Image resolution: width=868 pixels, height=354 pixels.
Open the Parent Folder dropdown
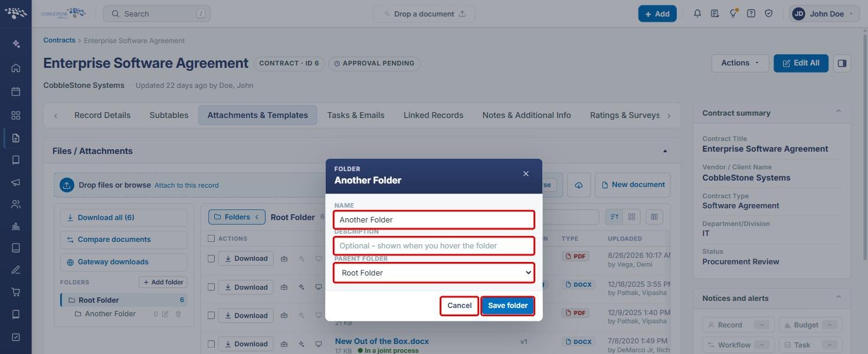tap(434, 273)
